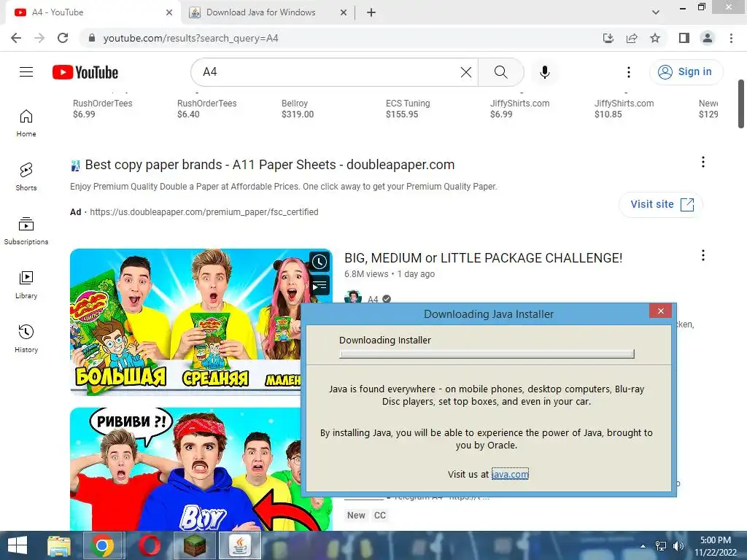Open File Explorer from taskbar

point(59,545)
